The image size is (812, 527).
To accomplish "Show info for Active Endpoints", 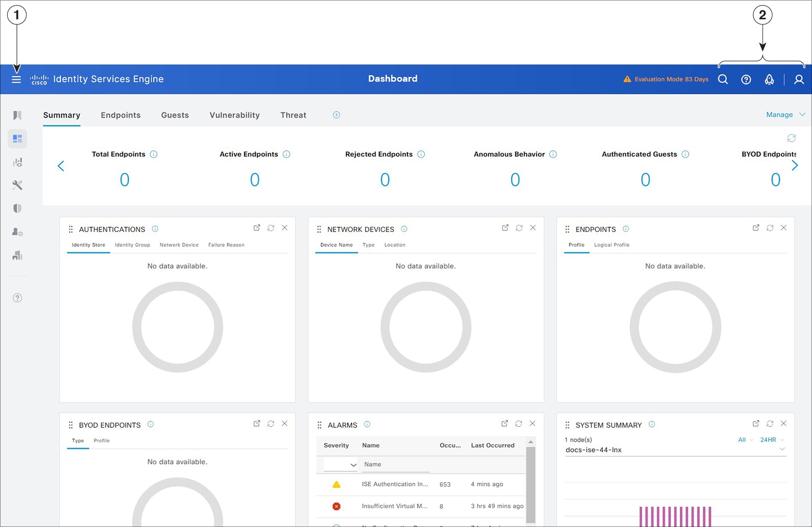I will (x=286, y=154).
